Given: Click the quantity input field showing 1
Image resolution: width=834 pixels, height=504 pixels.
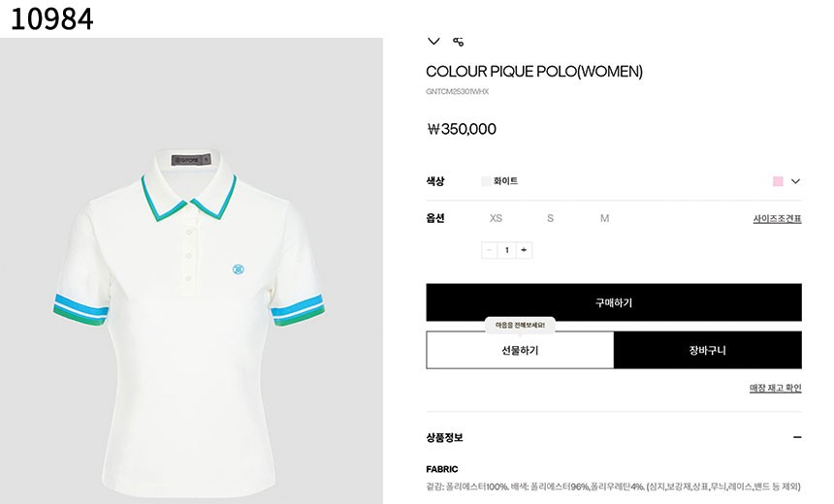Looking at the screenshot, I should 506,250.
